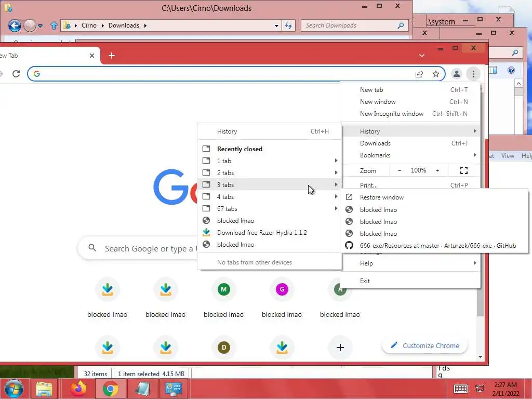
Task: Open Downloads from the Chrome menu
Action: (x=410, y=143)
